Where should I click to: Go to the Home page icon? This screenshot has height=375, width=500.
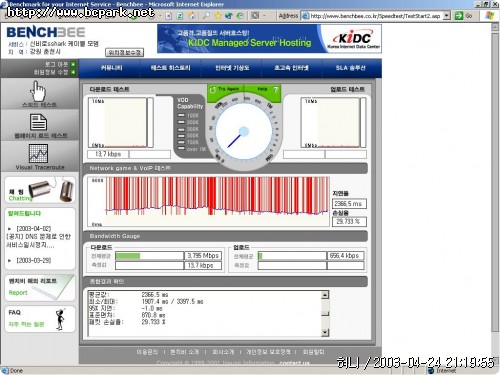click(x=191, y=16)
